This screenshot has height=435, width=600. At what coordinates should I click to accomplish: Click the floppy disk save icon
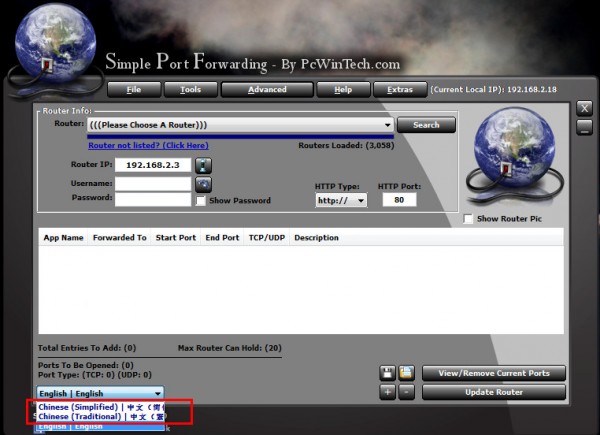387,373
